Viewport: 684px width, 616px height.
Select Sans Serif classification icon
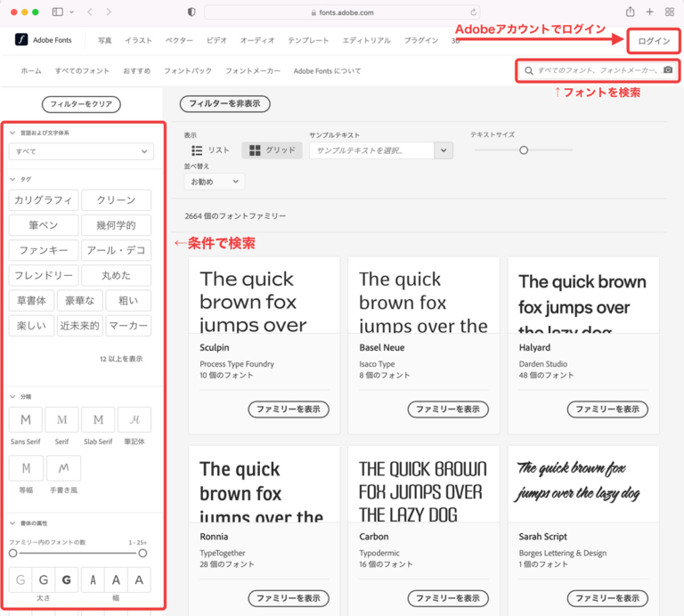pyautogui.click(x=26, y=419)
